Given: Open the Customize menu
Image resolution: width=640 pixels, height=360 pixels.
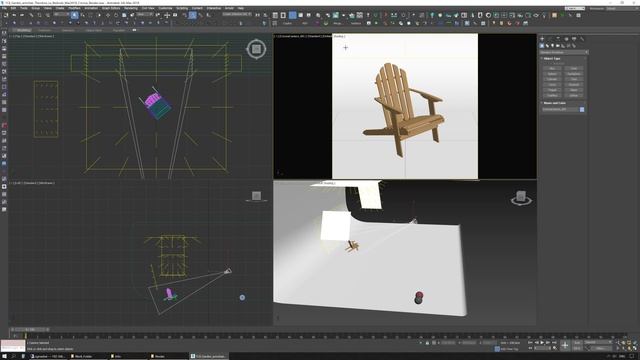Looking at the screenshot, I should pyautogui.click(x=165, y=8).
